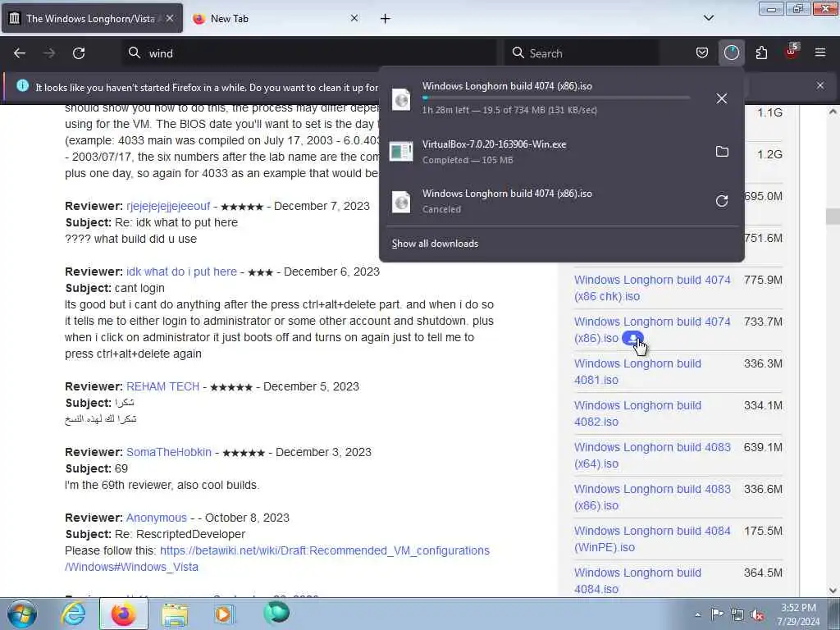Go back to the previous page

pyautogui.click(x=20, y=53)
